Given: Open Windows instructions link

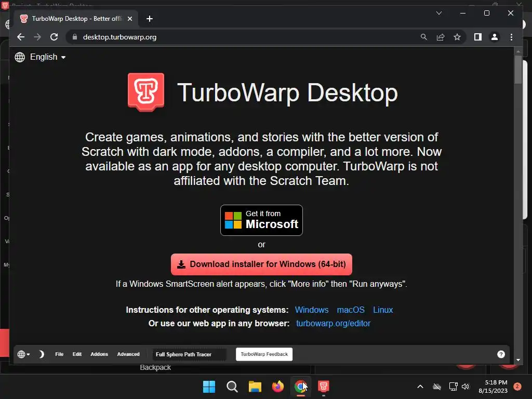Looking at the screenshot, I should point(312,310).
